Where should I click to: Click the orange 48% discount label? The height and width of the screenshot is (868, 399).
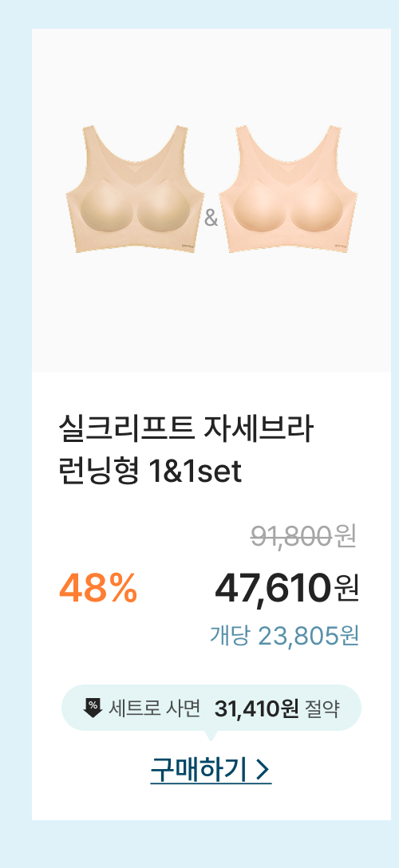pyautogui.click(x=98, y=589)
